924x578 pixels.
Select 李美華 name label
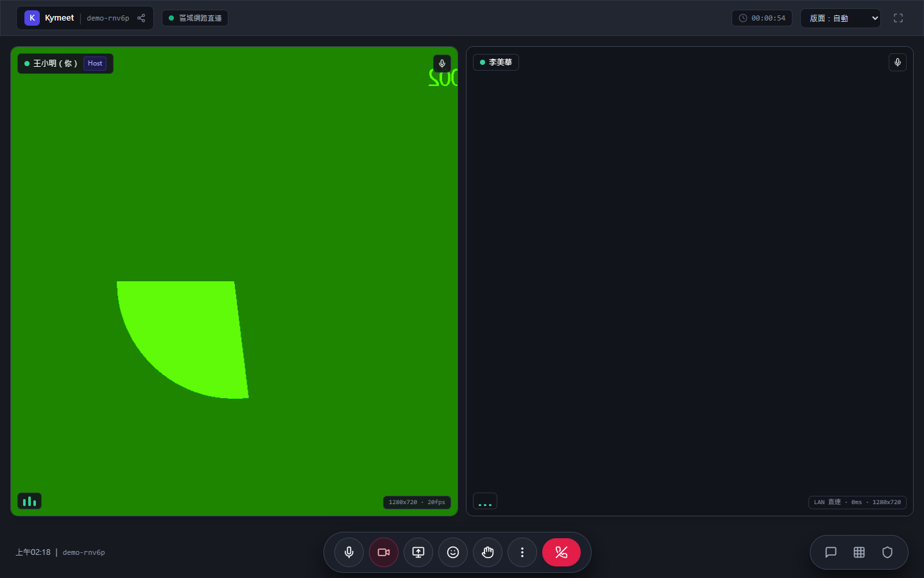[x=501, y=62]
